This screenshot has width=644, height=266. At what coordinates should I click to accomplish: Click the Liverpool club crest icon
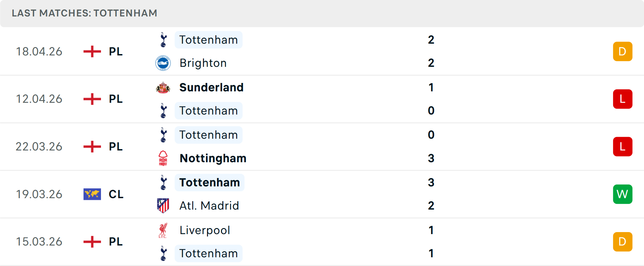pyautogui.click(x=163, y=230)
